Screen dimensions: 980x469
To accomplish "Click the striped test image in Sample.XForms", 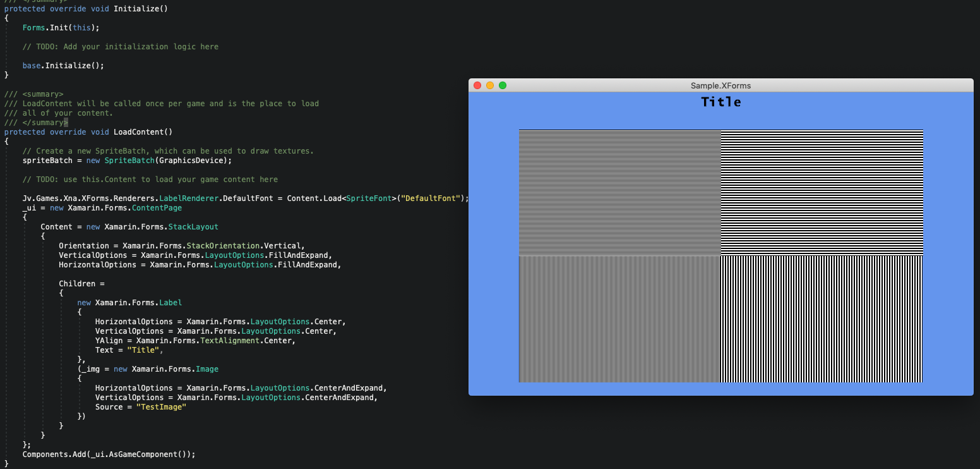I will pos(721,256).
